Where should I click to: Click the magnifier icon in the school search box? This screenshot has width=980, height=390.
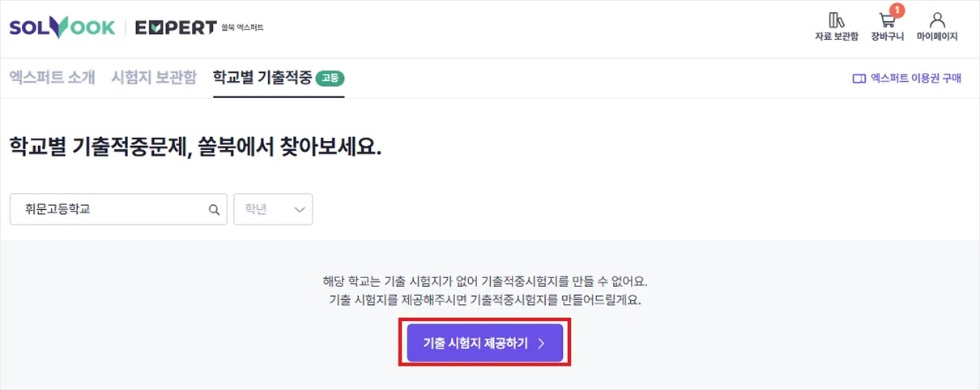pos(214,209)
